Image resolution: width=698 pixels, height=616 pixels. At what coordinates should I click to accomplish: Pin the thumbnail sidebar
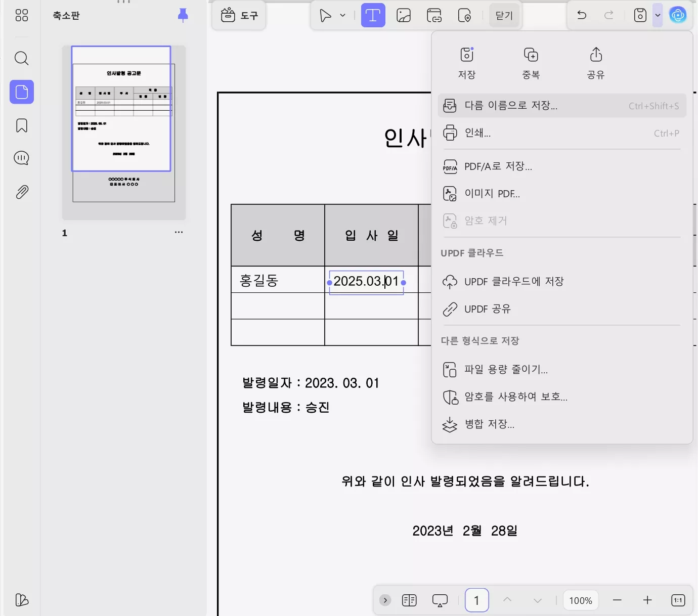(x=182, y=15)
